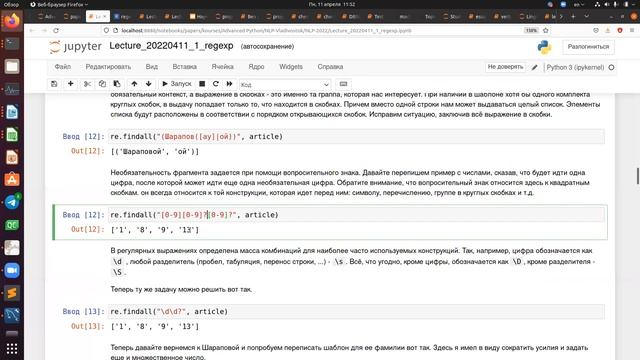
Task: Select the Шарапов findall code cell
Action: coord(356,136)
